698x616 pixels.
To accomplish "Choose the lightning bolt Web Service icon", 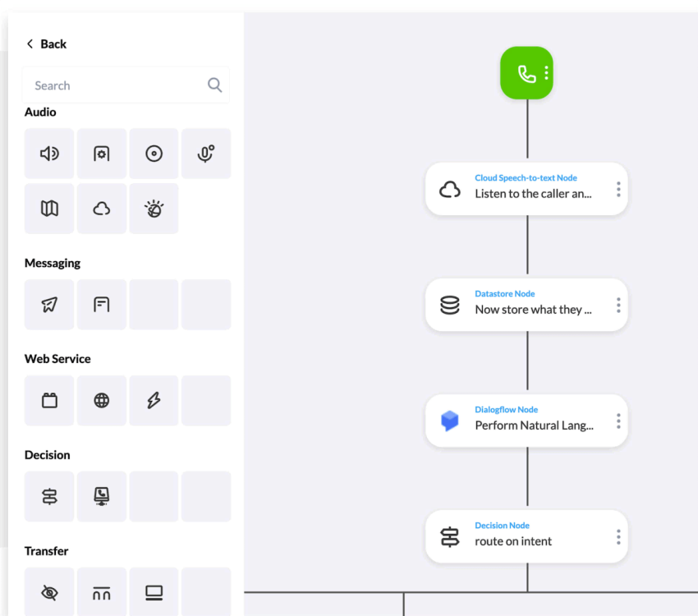I will click(154, 401).
